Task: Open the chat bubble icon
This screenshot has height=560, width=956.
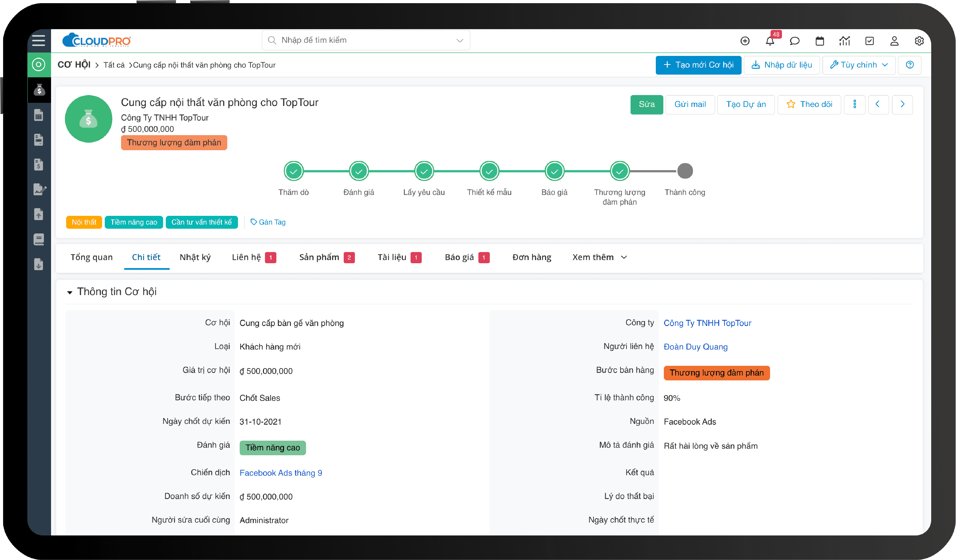Action: (794, 41)
